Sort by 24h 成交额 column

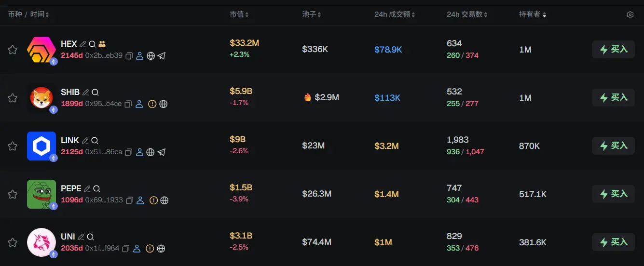[x=395, y=15]
